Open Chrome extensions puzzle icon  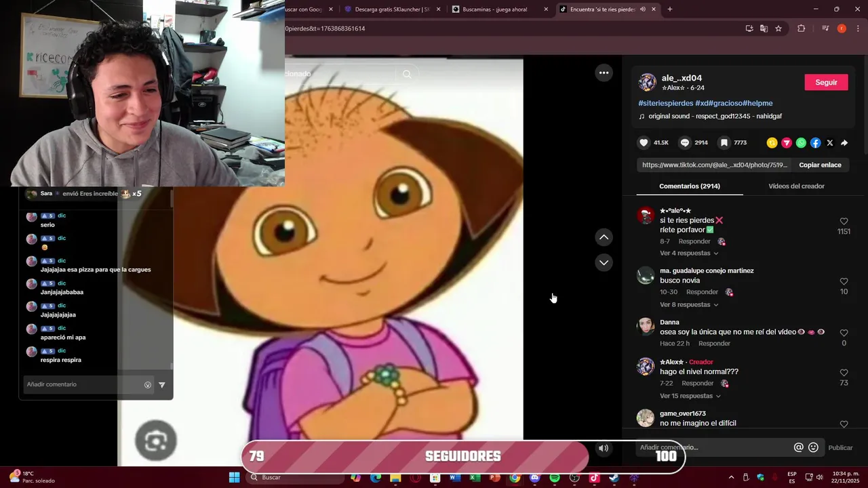802,28
